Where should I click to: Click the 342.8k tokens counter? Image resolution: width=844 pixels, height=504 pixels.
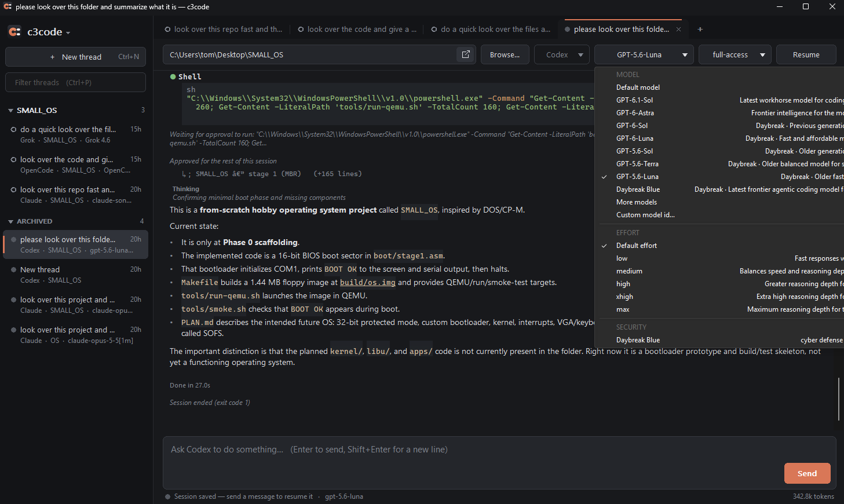[x=813, y=496]
